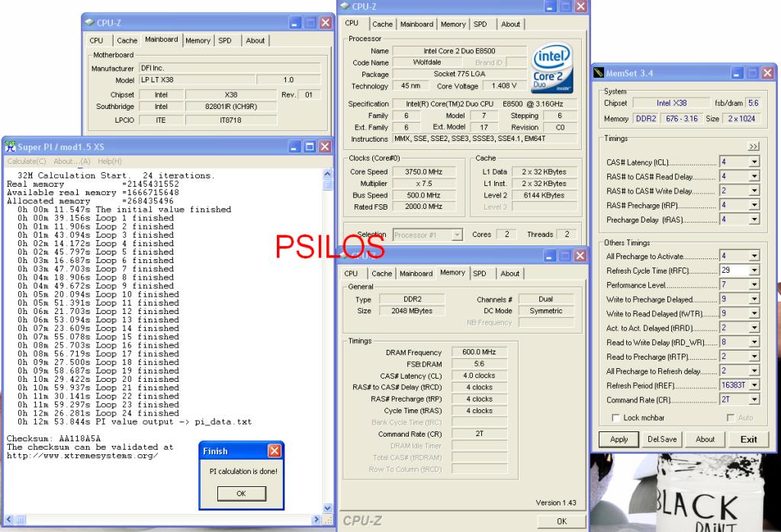781x532 pixels.
Task: Minimize the MemSet 3.4 window
Action: click(x=738, y=73)
